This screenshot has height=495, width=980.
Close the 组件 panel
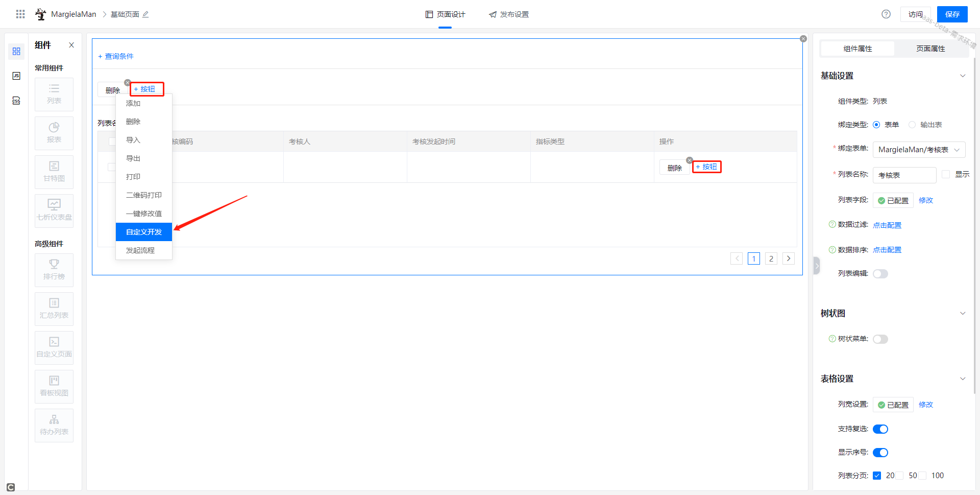[x=71, y=45]
